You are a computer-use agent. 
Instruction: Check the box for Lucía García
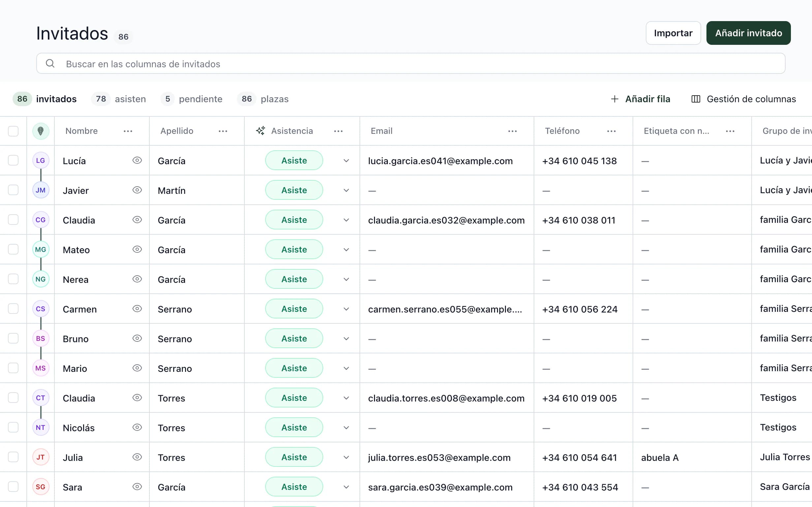coord(13,160)
